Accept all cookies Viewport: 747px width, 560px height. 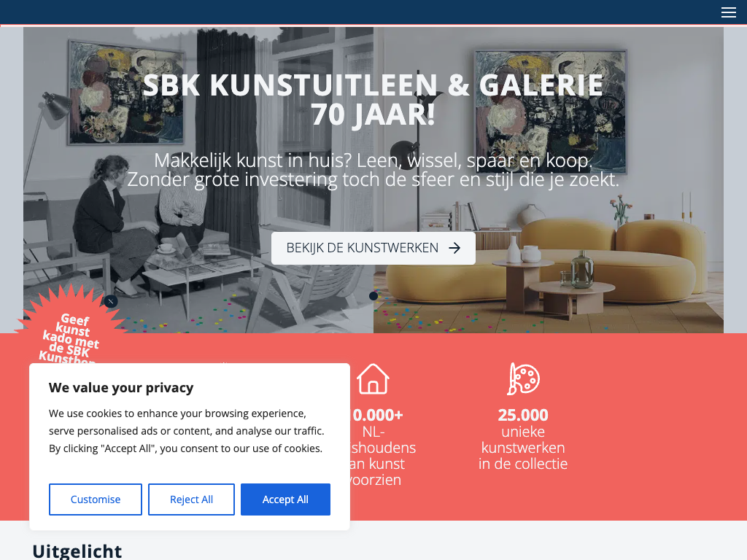tap(285, 499)
